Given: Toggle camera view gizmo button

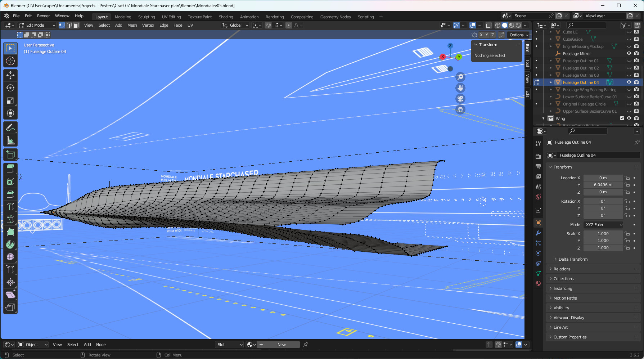Looking at the screenshot, I should [x=460, y=99].
